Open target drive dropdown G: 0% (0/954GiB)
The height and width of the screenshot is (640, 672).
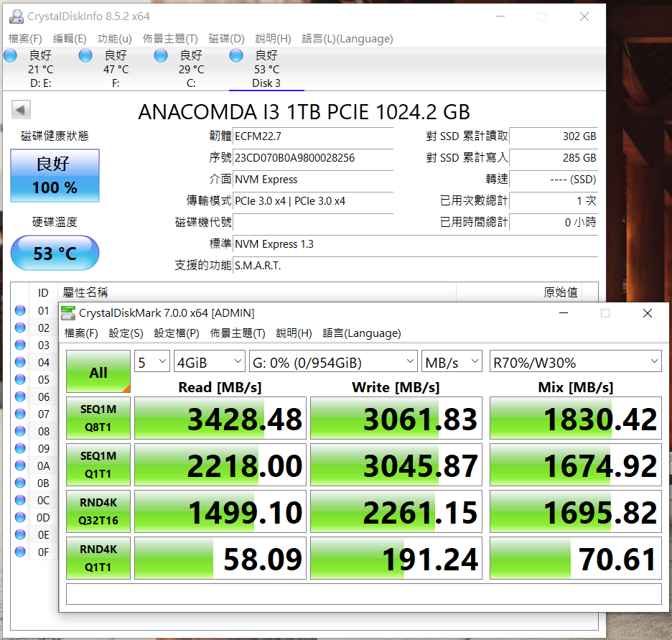[333, 361]
